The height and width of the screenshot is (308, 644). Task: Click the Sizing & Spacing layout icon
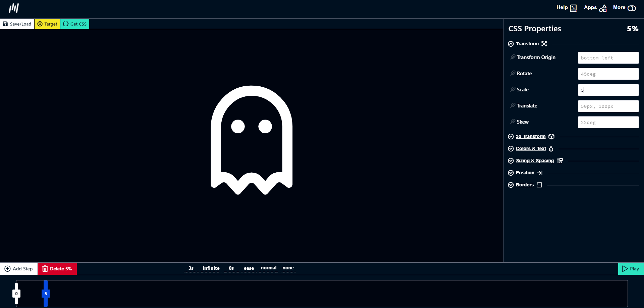point(560,161)
